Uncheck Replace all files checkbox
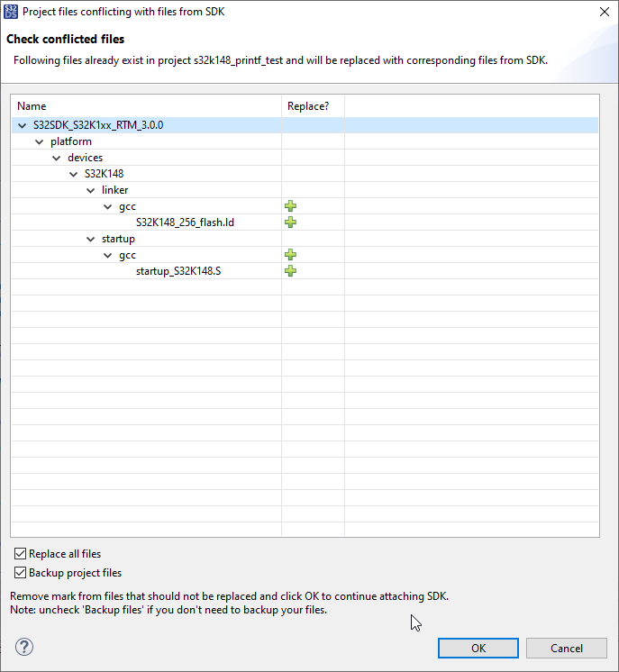The width and height of the screenshot is (619, 672). coord(21,554)
